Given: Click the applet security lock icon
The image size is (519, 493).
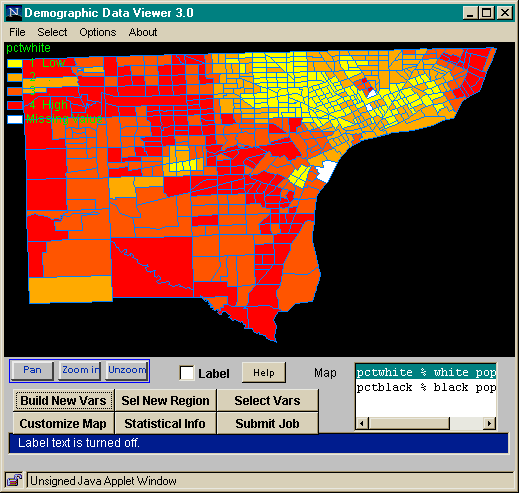Looking at the screenshot, I should click(x=14, y=480).
